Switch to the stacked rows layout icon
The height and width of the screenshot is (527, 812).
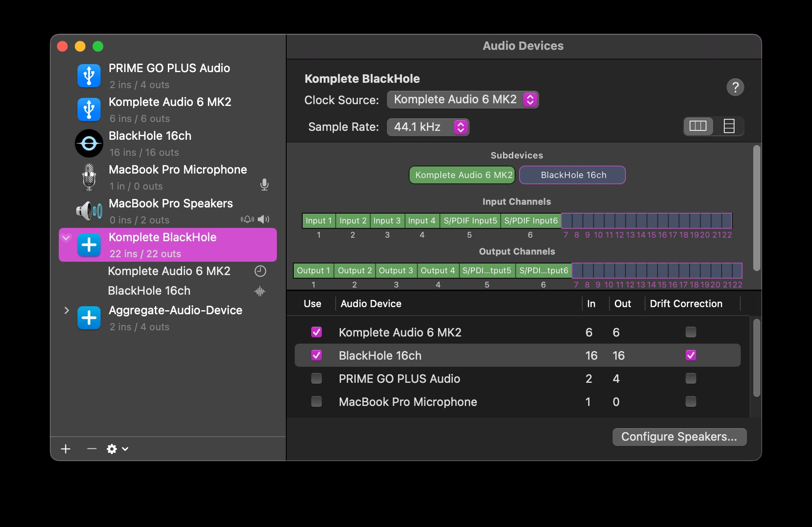click(729, 126)
